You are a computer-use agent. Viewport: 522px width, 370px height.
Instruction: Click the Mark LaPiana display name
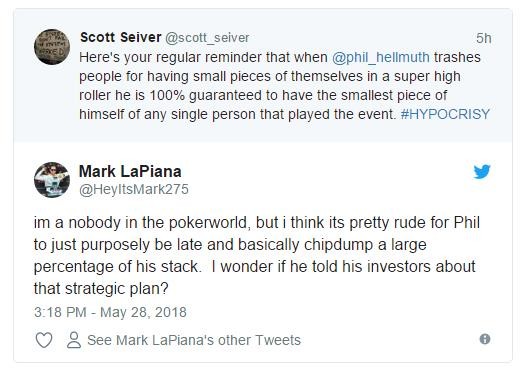tap(130, 171)
